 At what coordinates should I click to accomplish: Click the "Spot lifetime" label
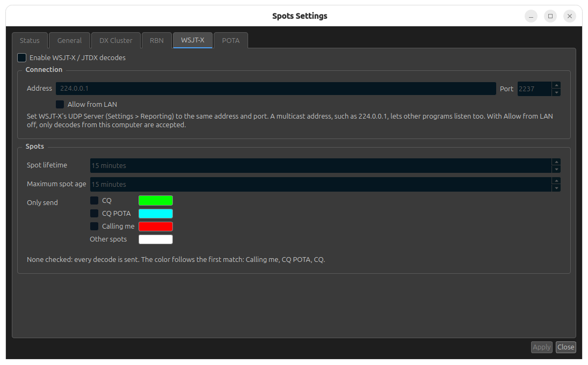coord(47,165)
